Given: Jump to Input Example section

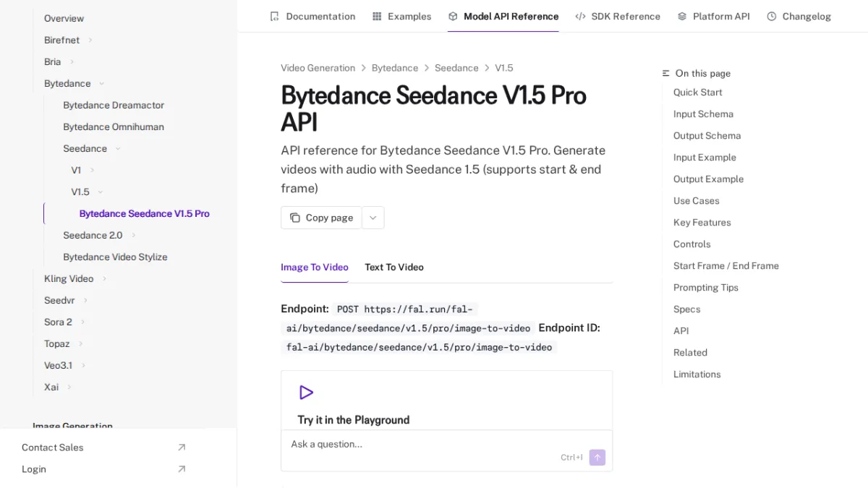Looking at the screenshot, I should (705, 157).
